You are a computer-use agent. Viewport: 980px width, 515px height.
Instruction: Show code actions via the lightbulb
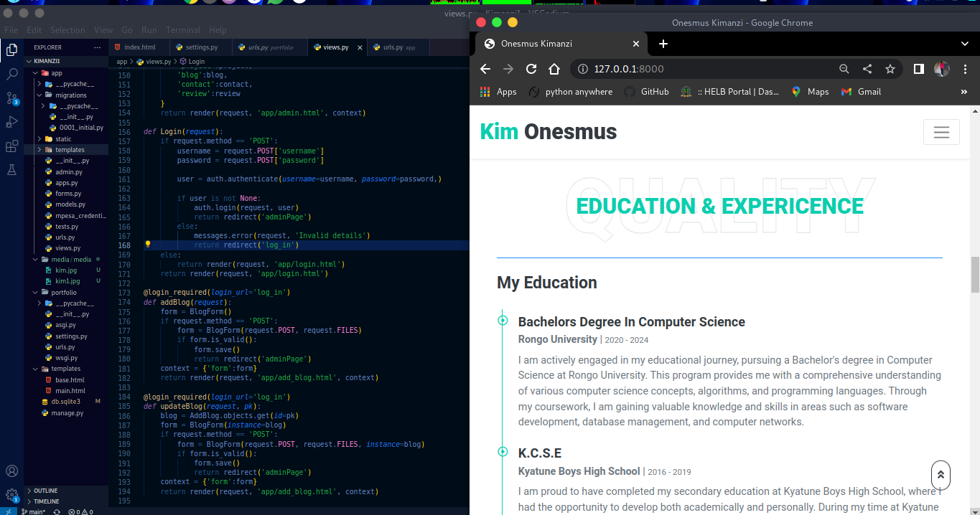pos(148,245)
